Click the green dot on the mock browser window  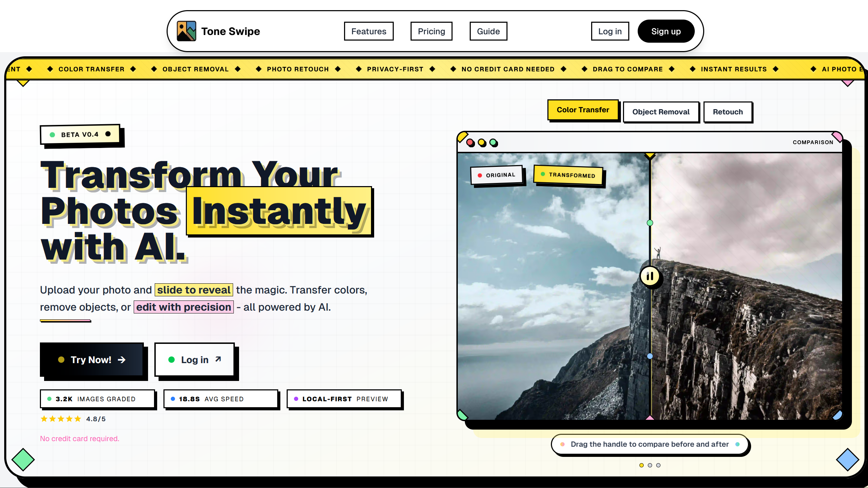(493, 142)
